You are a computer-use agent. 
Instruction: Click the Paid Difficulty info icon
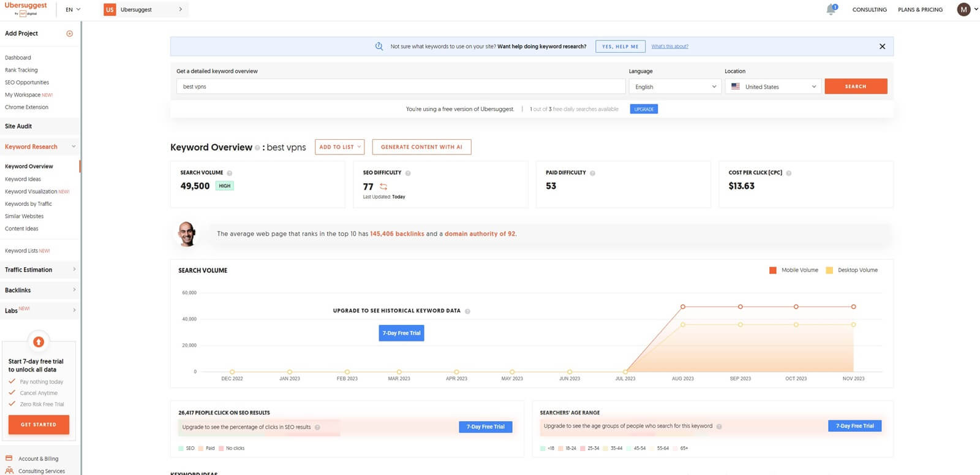coord(592,173)
